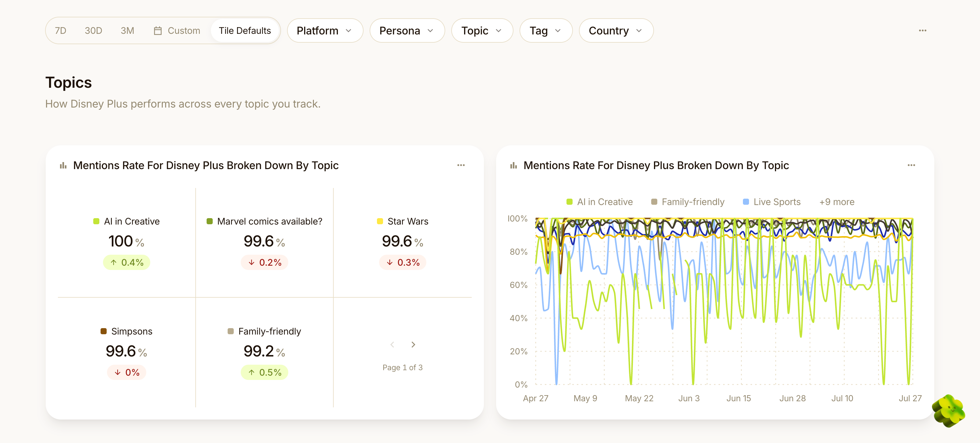The height and width of the screenshot is (443, 980).
Task: Select the 7D time range
Action: (61, 30)
